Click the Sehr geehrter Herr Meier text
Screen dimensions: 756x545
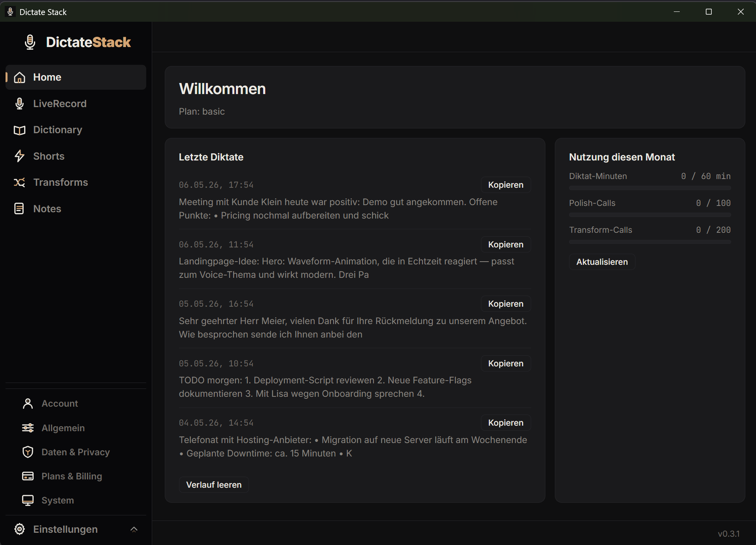(353, 328)
